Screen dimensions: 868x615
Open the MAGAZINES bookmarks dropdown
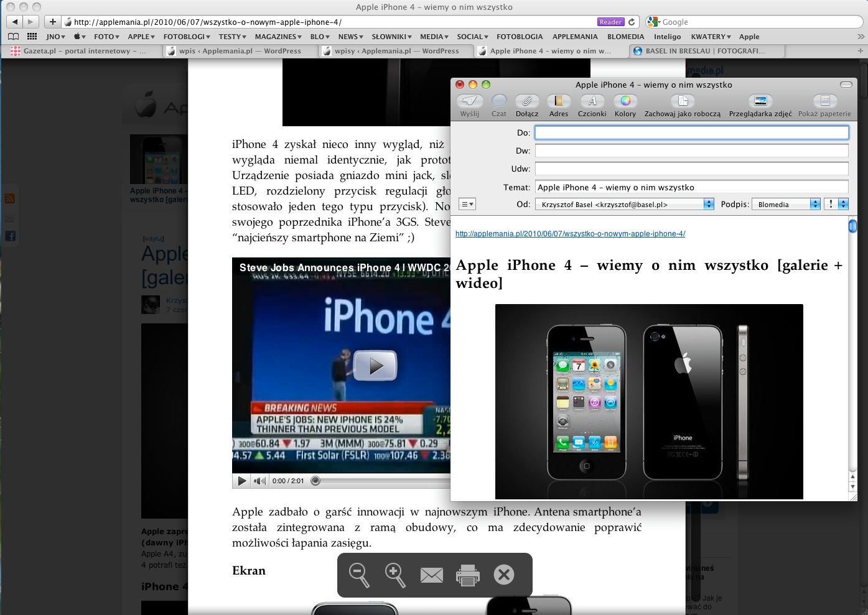pos(278,37)
